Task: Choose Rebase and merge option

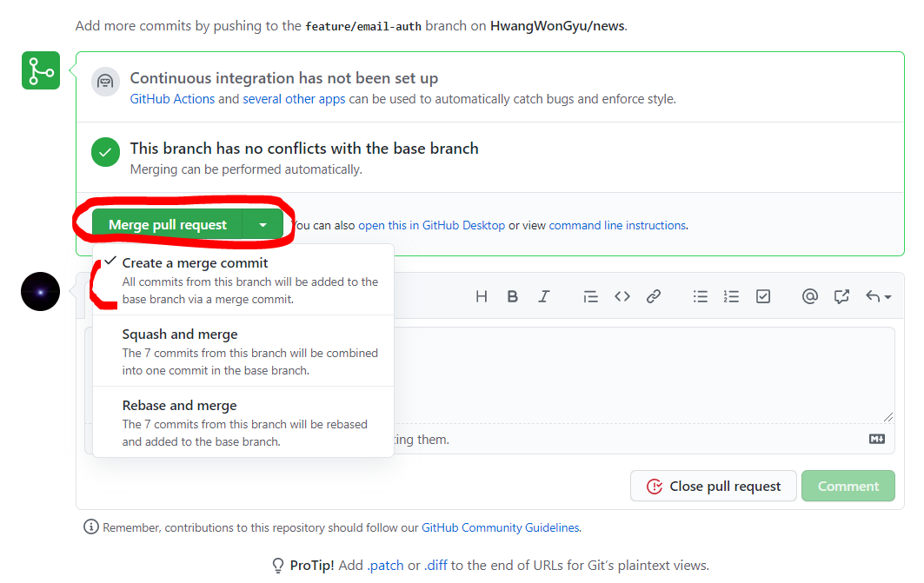Action: [243, 423]
